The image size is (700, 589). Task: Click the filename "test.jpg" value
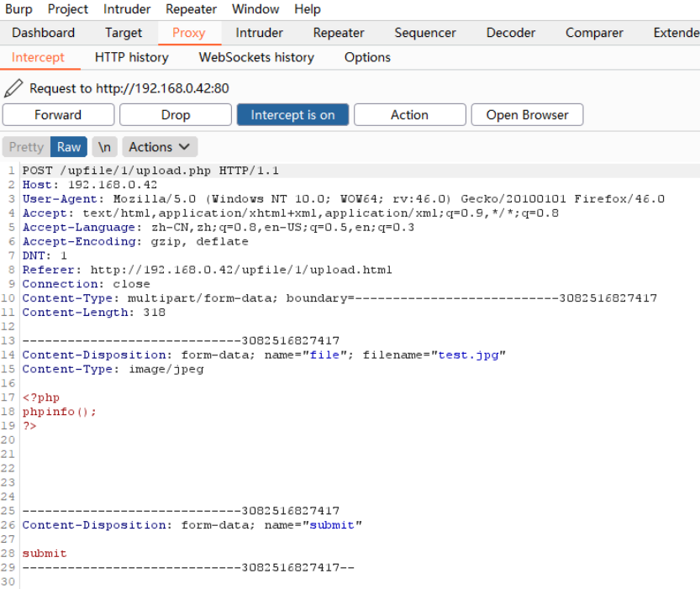tap(468, 355)
